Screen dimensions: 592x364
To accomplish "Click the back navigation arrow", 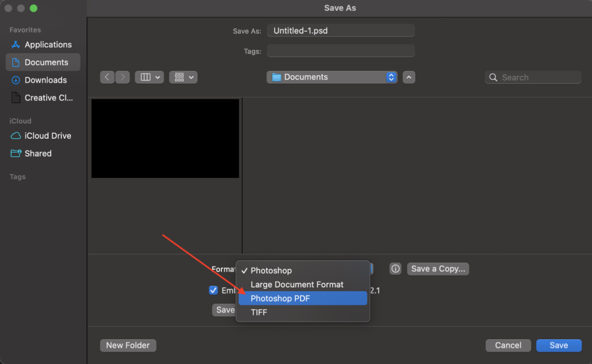I will (107, 77).
